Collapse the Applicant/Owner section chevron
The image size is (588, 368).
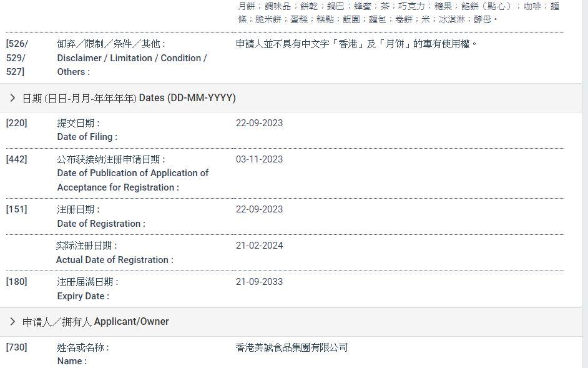12,322
